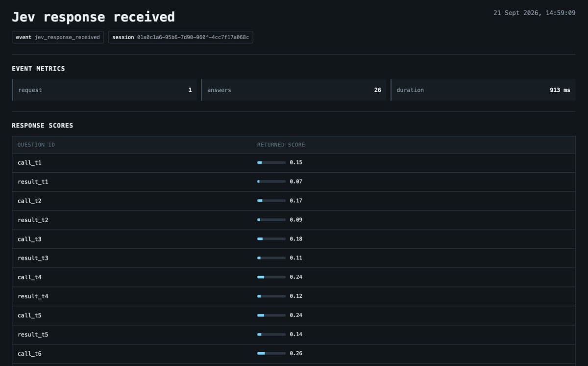The height and width of the screenshot is (366, 588).
Task: Click the 0.26 score value
Action: pyautogui.click(x=296, y=354)
